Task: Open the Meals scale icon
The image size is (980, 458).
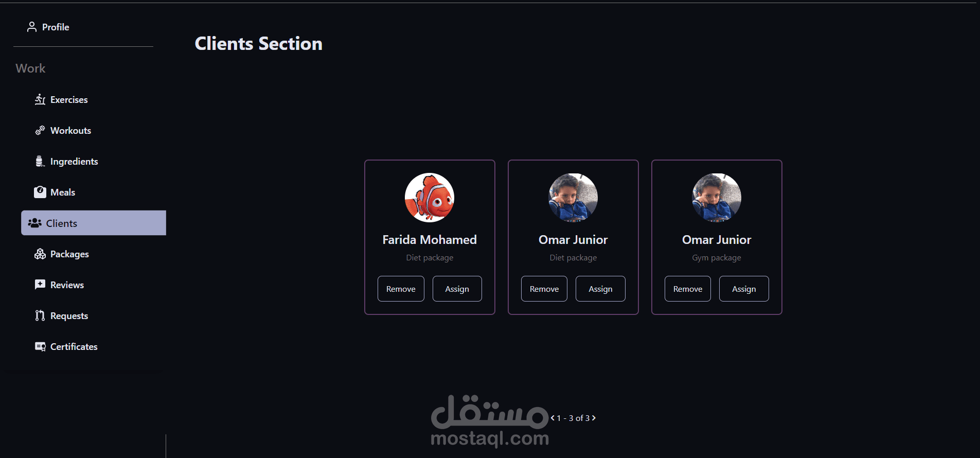Action: pos(40,192)
